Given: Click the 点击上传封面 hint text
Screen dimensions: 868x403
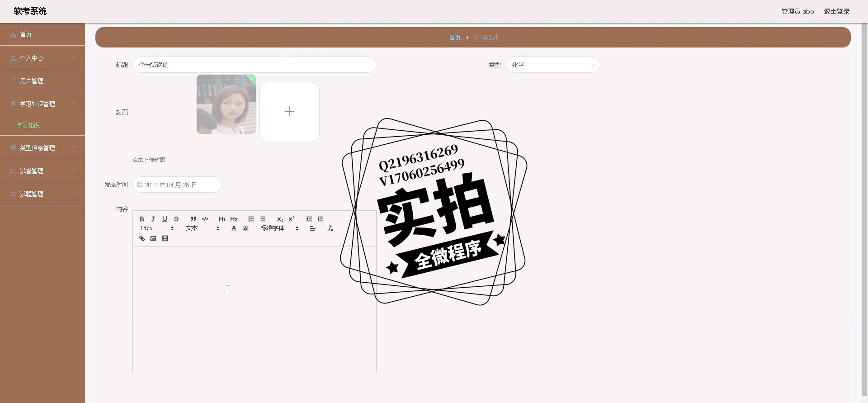Looking at the screenshot, I should click(x=149, y=160).
